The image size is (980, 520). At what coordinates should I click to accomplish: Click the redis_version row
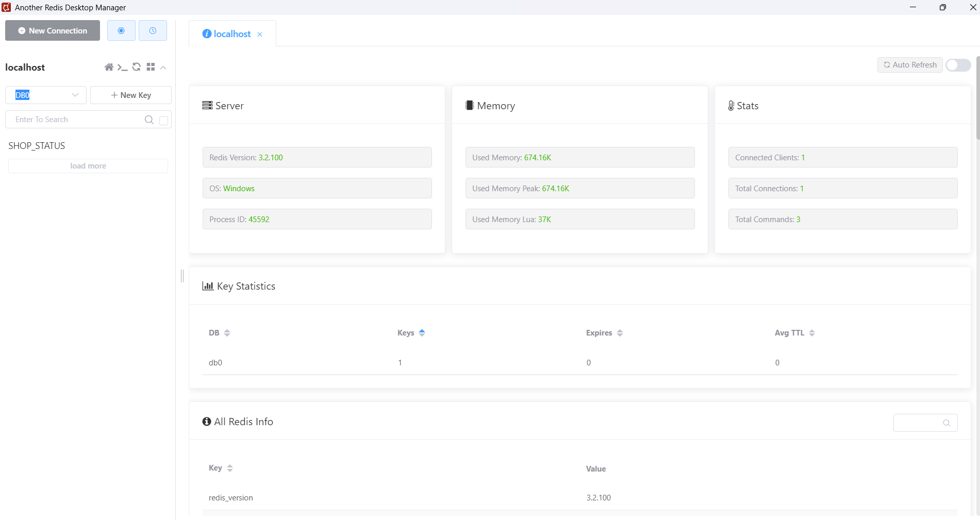(580, 497)
